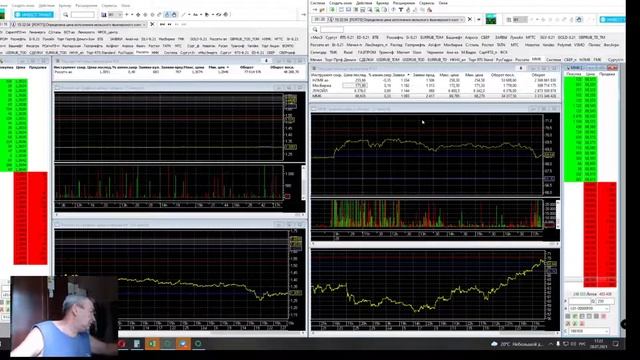Open Расширения menu in right window
The height and width of the screenshot is (360, 640).
tap(404, 3)
